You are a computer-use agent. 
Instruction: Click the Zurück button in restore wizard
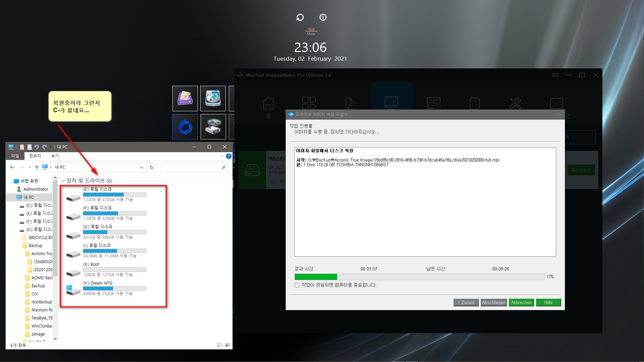(466, 302)
